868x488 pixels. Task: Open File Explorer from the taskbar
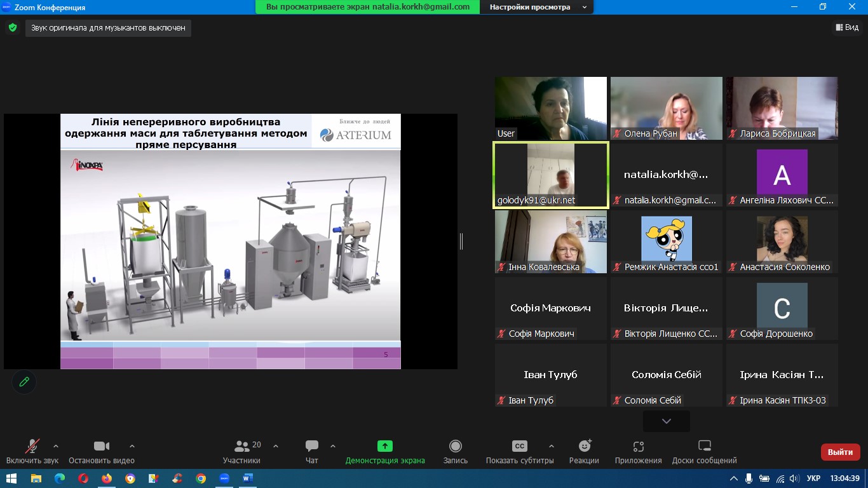(x=36, y=478)
